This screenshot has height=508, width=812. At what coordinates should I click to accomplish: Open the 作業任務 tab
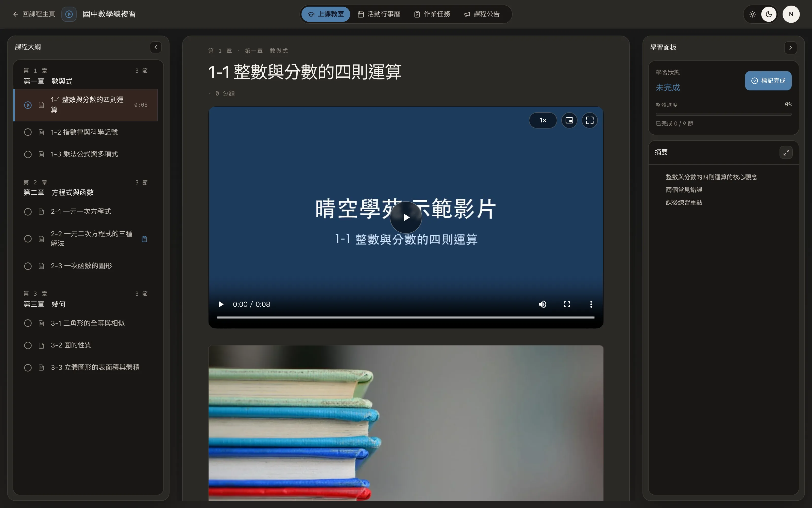tap(432, 14)
